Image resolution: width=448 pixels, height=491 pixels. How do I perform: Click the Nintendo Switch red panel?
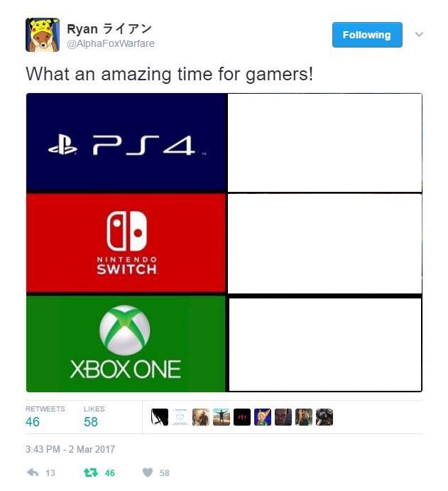coord(126,243)
